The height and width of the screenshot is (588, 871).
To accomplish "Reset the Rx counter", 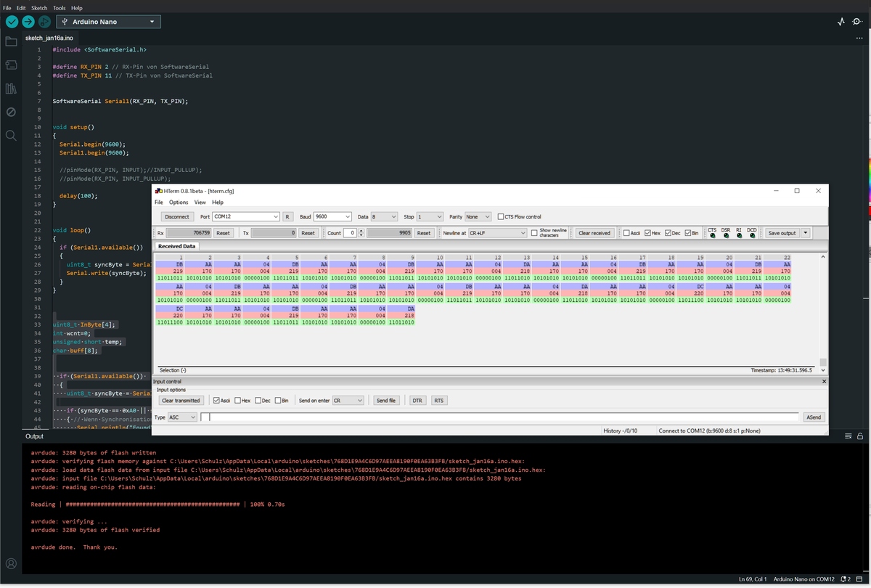I will click(223, 233).
